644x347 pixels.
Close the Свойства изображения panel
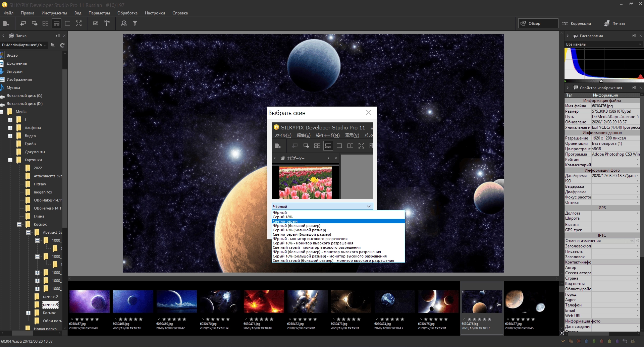pos(641,88)
